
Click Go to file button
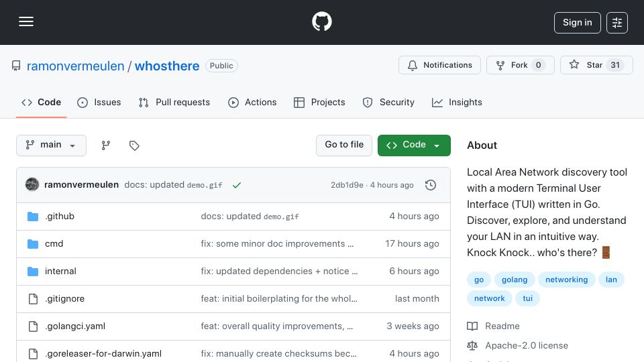click(344, 145)
